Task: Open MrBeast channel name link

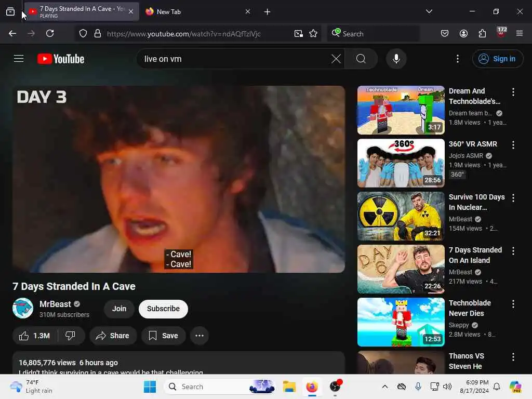Action: coord(55,304)
